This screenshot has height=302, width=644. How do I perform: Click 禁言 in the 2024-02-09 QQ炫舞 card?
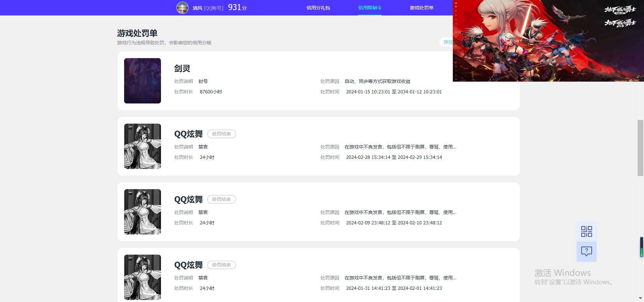point(203,212)
